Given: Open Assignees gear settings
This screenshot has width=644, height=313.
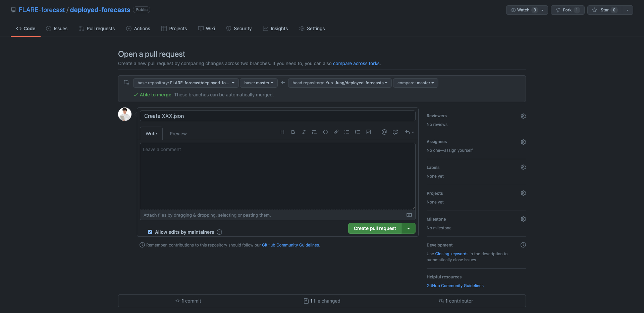Looking at the screenshot, I should click(x=523, y=142).
